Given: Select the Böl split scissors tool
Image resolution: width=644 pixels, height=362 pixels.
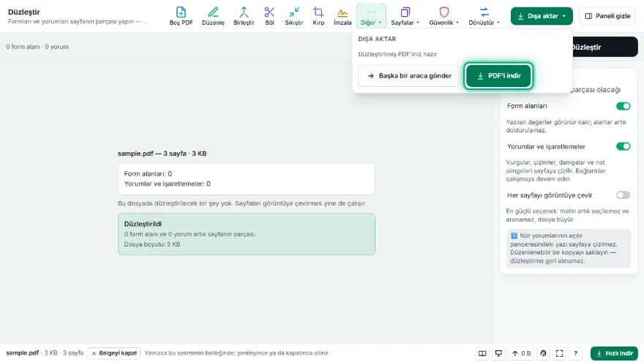Looking at the screenshot, I should click(269, 16).
